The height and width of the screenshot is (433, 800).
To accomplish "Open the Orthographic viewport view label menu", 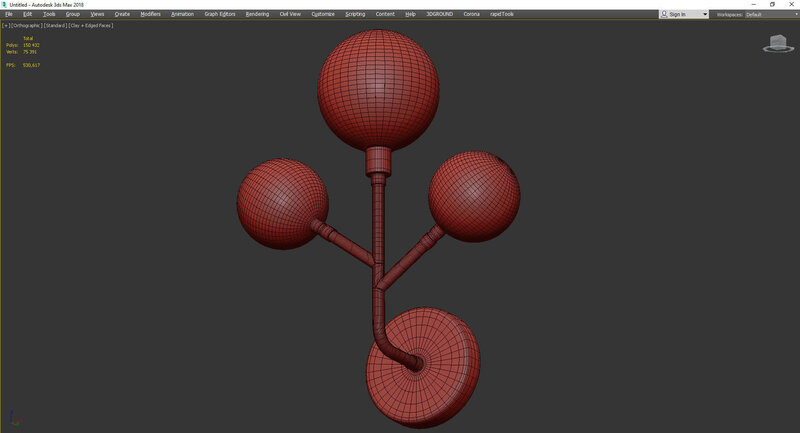I will click(x=26, y=25).
